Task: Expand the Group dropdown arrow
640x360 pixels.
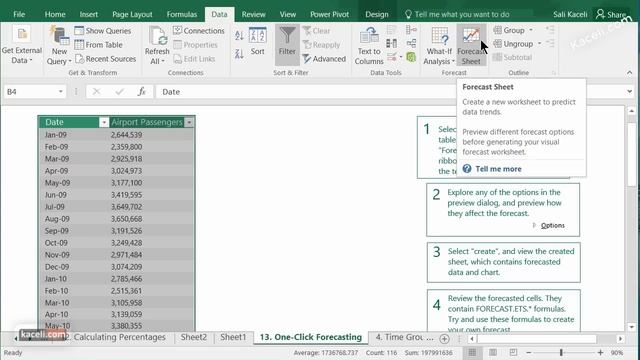Action: [531, 30]
